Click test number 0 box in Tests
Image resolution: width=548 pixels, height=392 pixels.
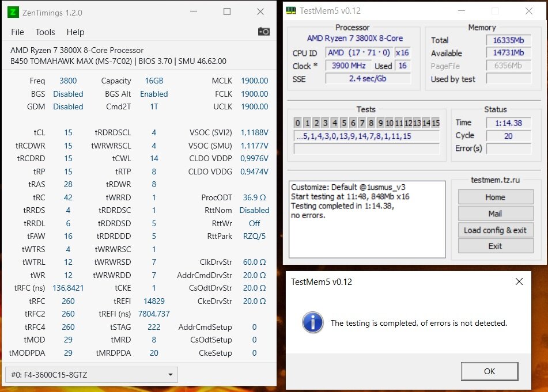click(x=297, y=123)
